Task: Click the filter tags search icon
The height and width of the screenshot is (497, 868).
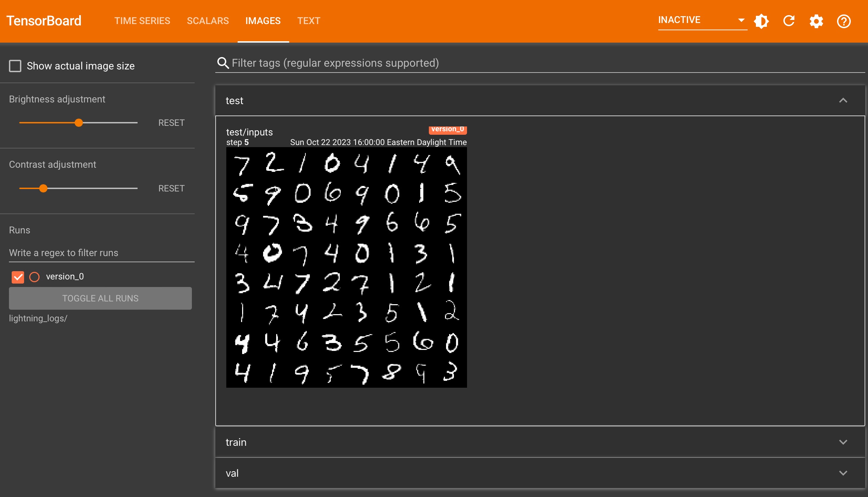Action: coord(223,63)
